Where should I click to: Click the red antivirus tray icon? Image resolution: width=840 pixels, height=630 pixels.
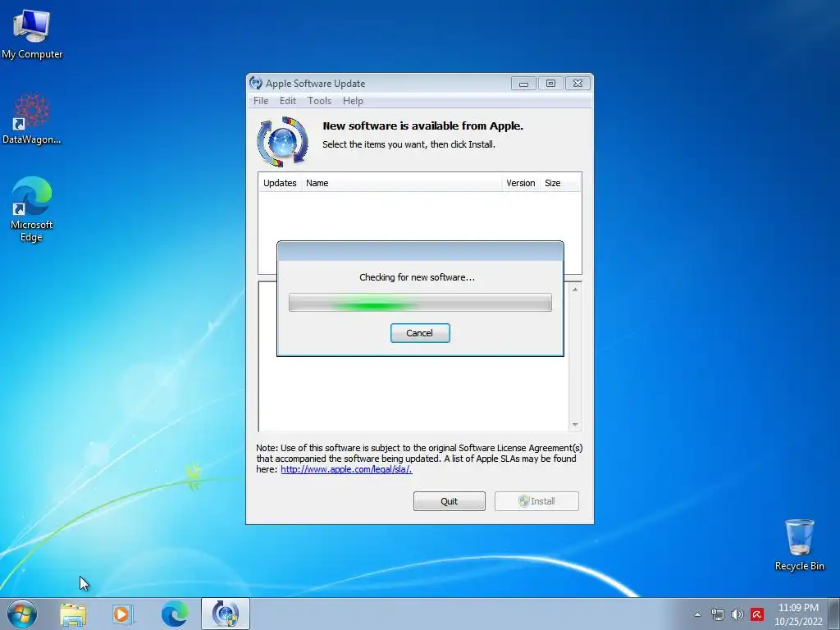757,614
